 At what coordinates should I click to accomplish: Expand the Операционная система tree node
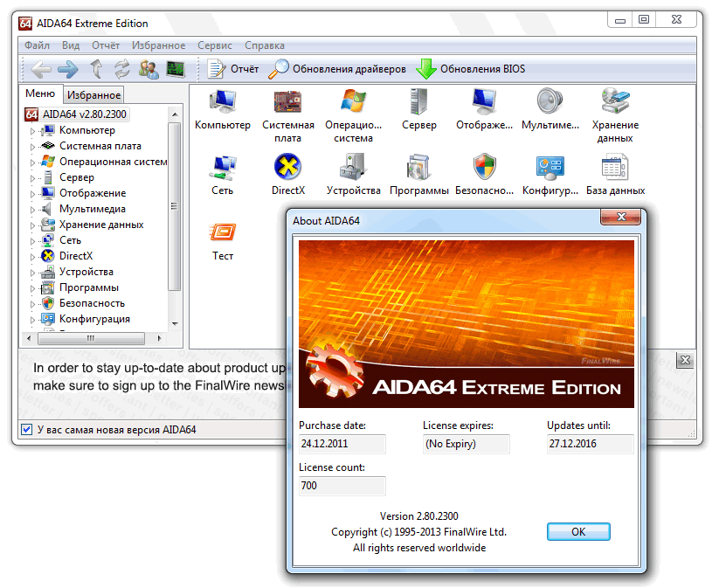point(32,163)
